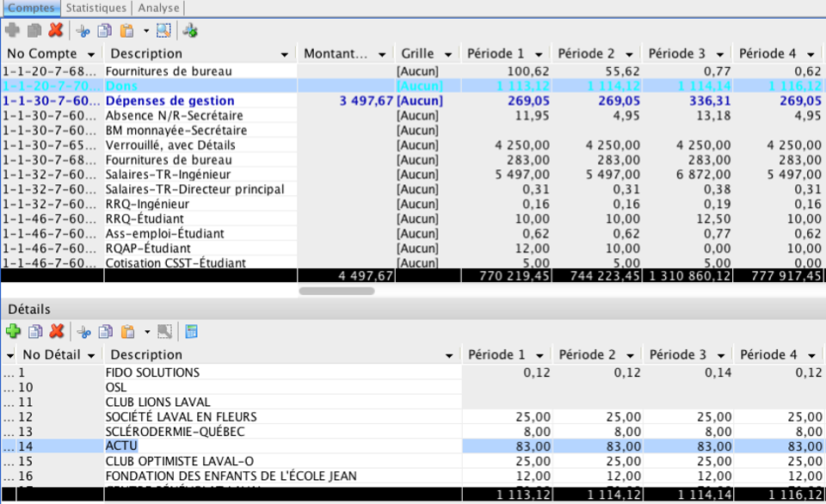Paste using the Comptes toolbar clipboard icon
The width and height of the screenshot is (826, 504).
pyautogui.click(x=127, y=31)
